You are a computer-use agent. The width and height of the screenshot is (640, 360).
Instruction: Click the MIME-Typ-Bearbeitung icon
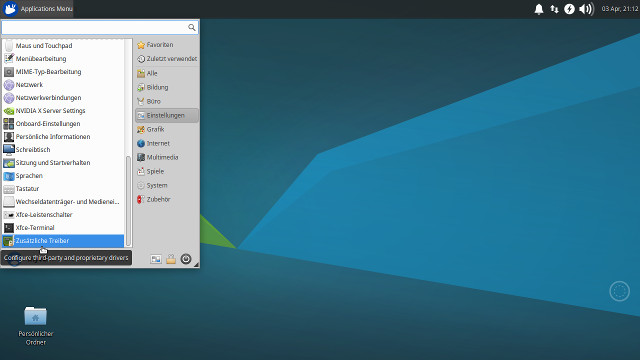9,72
